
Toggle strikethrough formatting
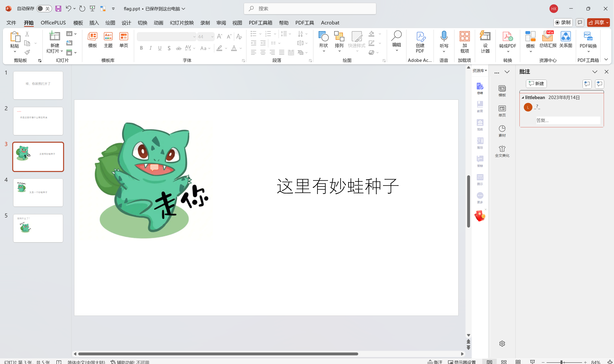(x=179, y=48)
